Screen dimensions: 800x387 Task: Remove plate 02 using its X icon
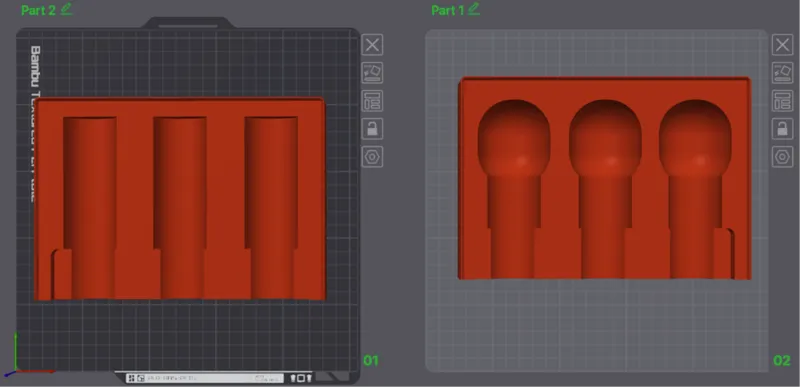[782, 45]
